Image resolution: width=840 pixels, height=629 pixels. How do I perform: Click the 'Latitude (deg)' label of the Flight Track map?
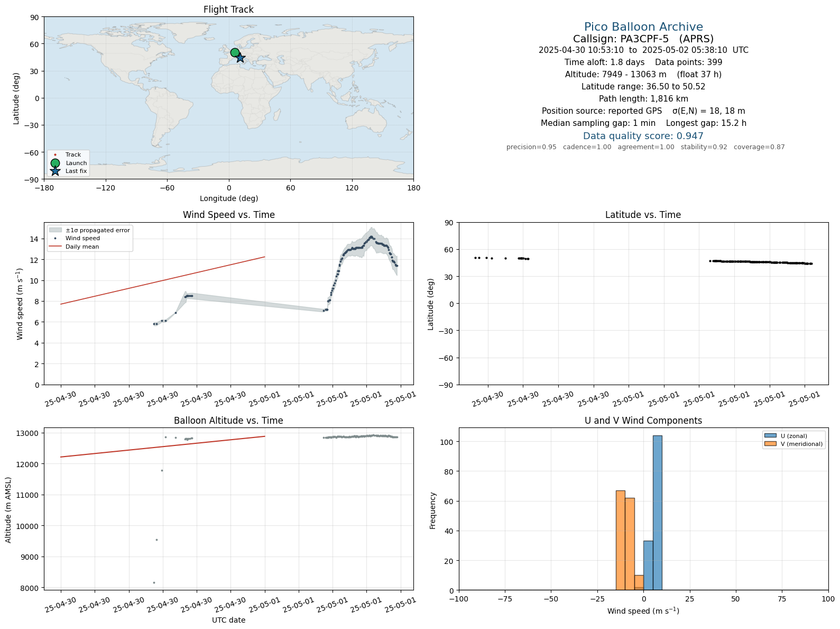pos(16,98)
